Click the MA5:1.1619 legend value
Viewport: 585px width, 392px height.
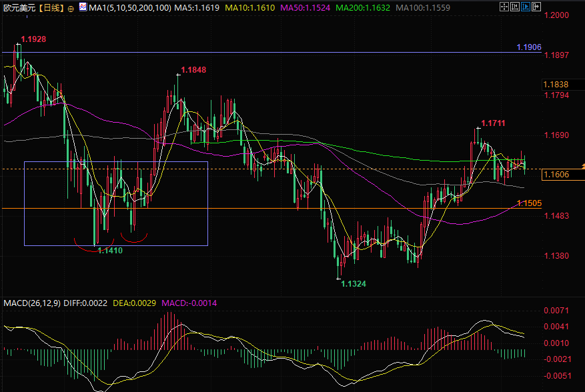(197, 8)
